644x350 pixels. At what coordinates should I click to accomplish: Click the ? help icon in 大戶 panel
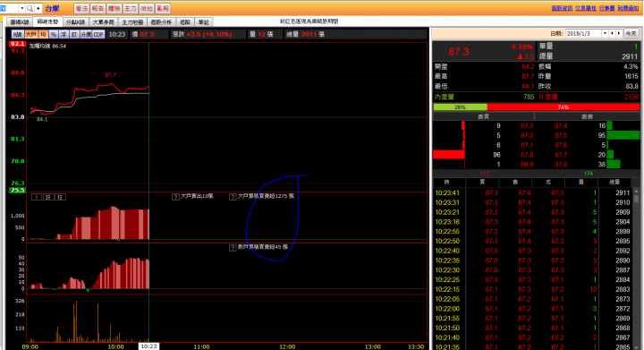(36, 197)
